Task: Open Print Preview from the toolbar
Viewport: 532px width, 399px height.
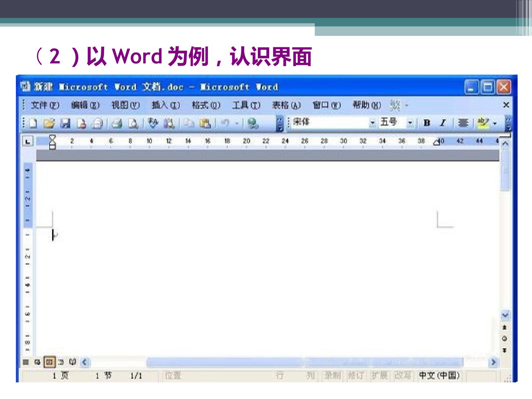Action: [x=133, y=123]
